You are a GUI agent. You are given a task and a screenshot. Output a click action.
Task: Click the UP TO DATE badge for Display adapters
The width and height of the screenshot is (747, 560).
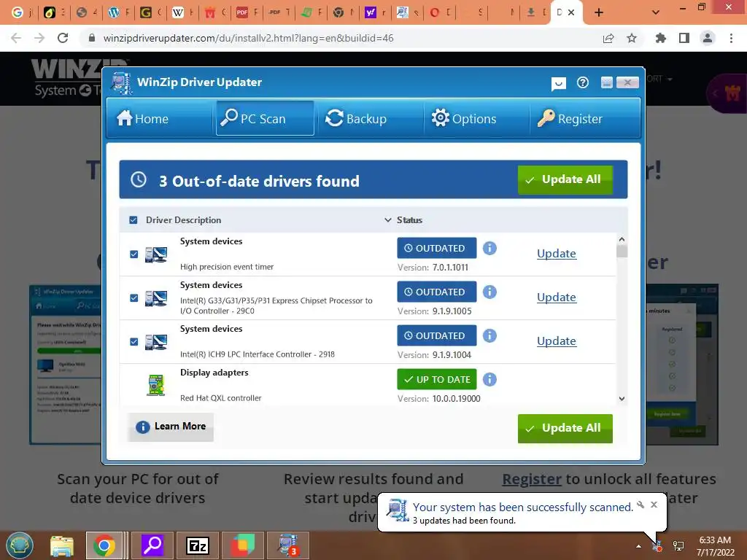(437, 379)
